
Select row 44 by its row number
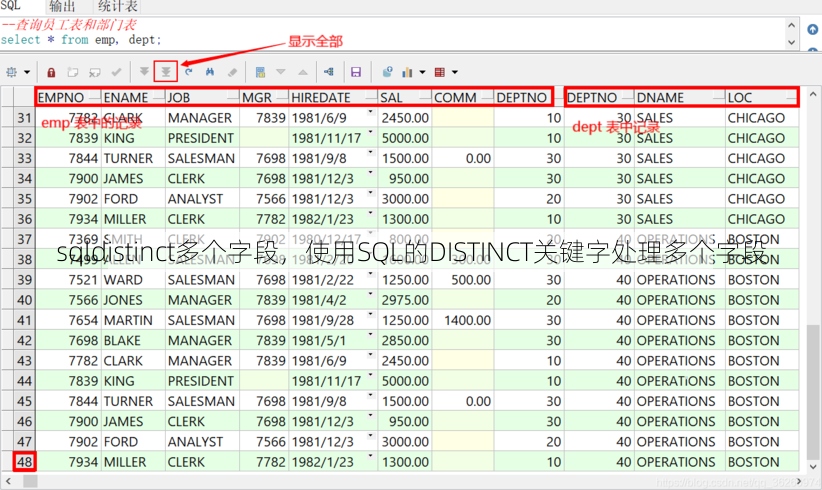(x=24, y=381)
